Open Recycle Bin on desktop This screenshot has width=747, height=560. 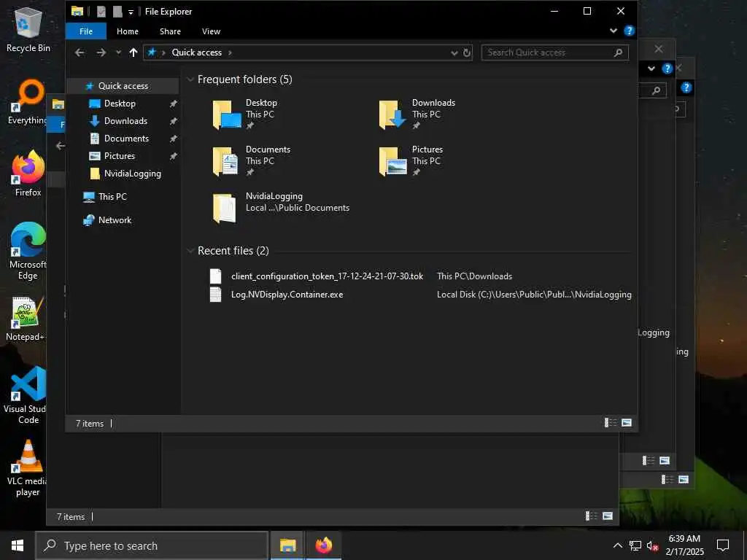click(28, 29)
